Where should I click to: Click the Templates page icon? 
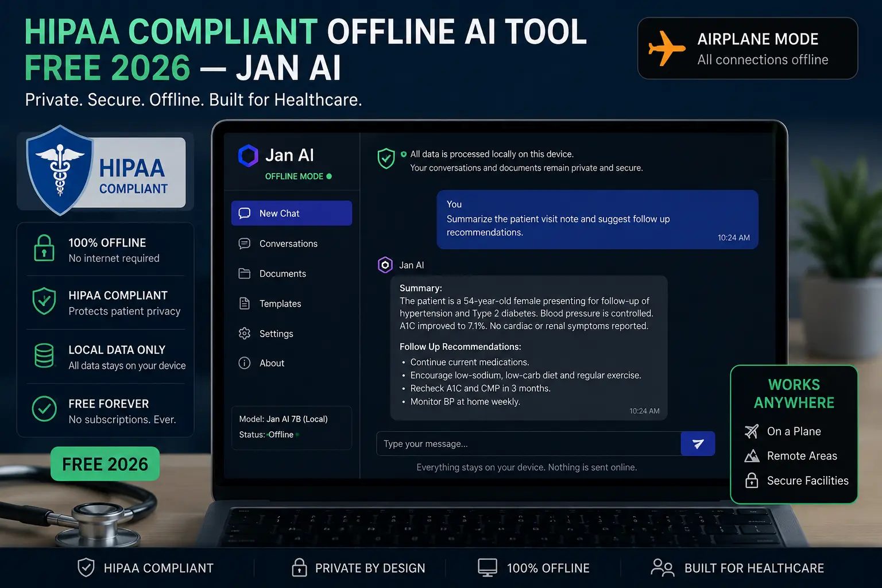[x=245, y=303]
